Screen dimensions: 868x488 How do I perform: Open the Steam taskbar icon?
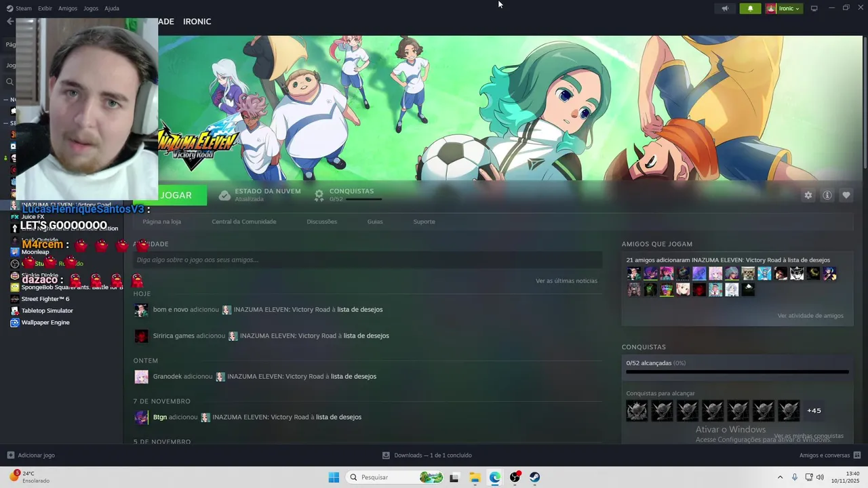pos(535,478)
